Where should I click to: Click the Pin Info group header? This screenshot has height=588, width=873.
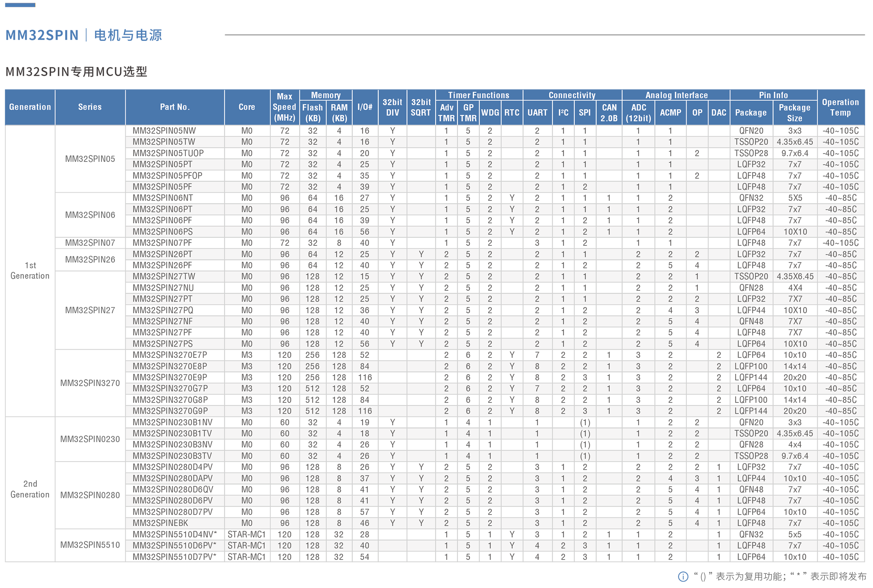[773, 95]
